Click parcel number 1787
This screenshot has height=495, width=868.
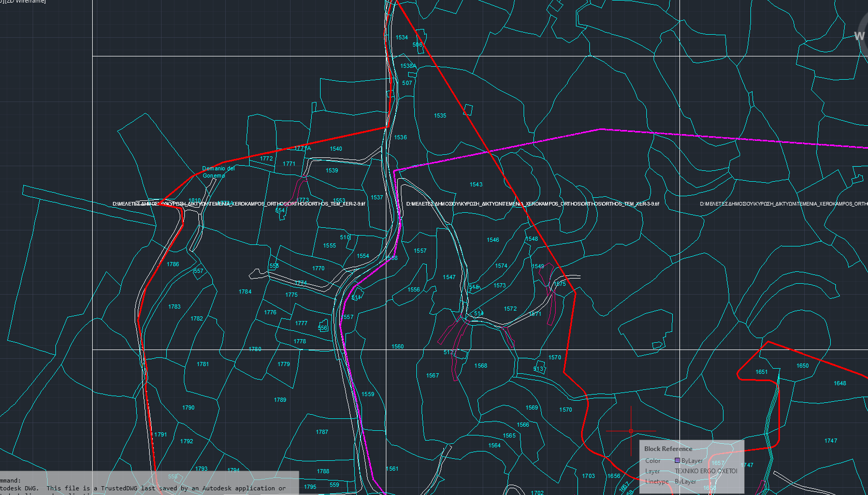click(x=322, y=432)
